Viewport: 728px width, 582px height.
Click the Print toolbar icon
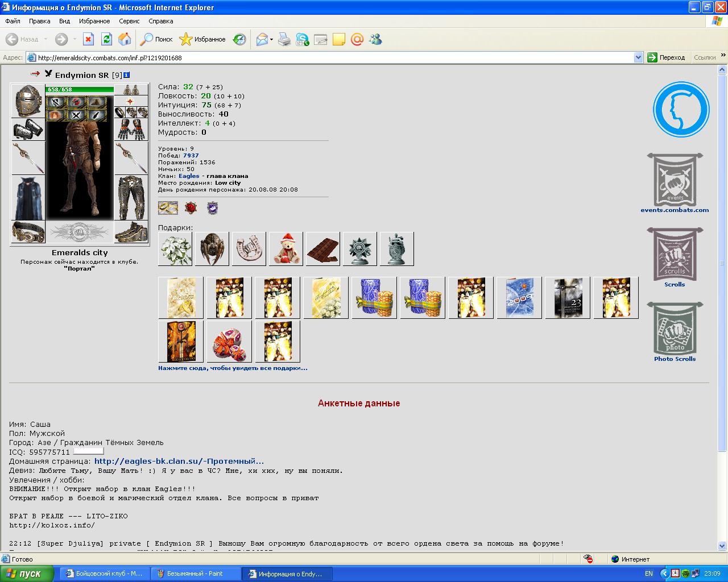coord(284,39)
